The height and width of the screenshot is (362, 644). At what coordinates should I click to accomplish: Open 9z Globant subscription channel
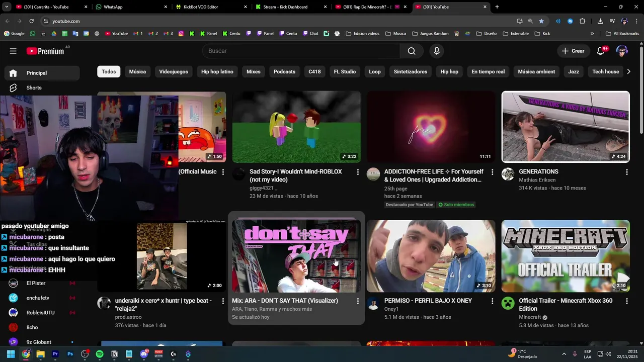coord(42,342)
